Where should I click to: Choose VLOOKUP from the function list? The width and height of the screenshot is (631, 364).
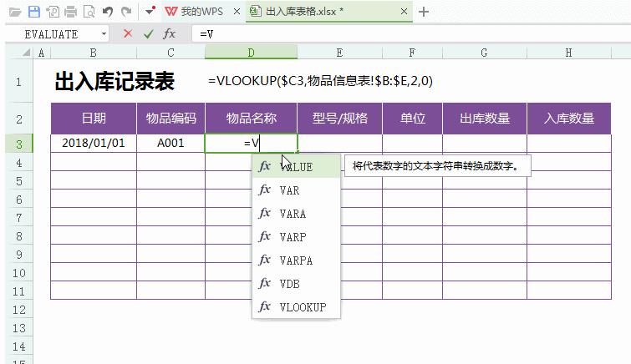[x=296, y=306]
